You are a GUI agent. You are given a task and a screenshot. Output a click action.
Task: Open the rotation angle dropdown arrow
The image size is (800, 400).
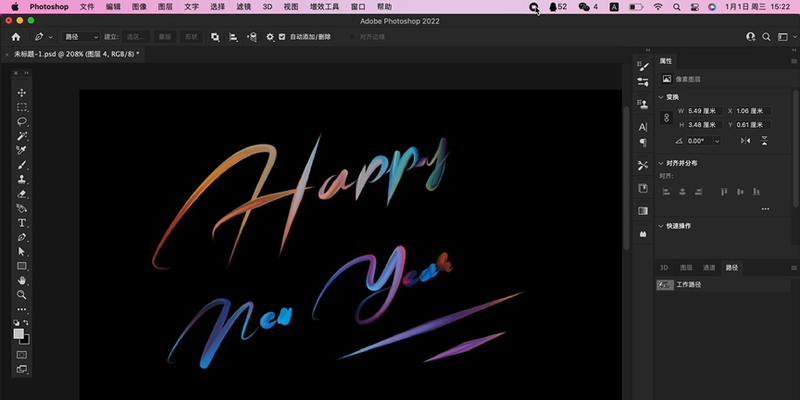pos(717,141)
